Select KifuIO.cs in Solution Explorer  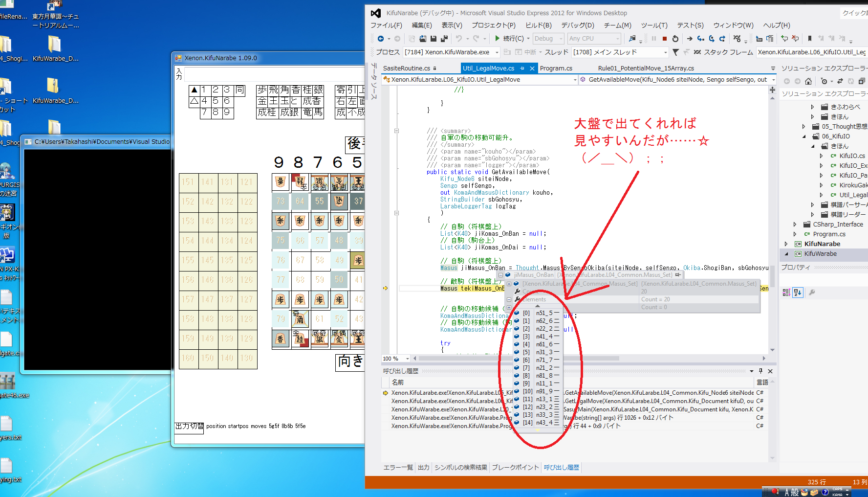tap(852, 156)
